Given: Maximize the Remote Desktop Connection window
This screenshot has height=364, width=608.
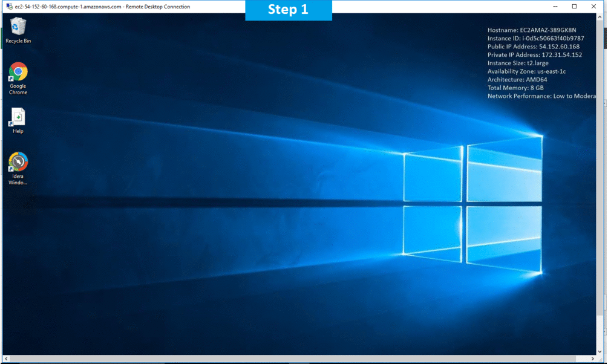Looking at the screenshot, I should click(x=574, y=7).
